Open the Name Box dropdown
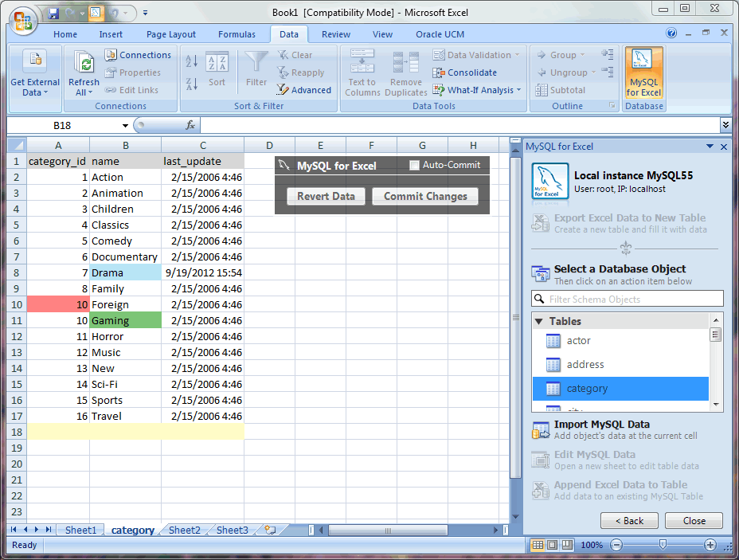The height and width of the screenshot is (560, 739). coord(125,125)
